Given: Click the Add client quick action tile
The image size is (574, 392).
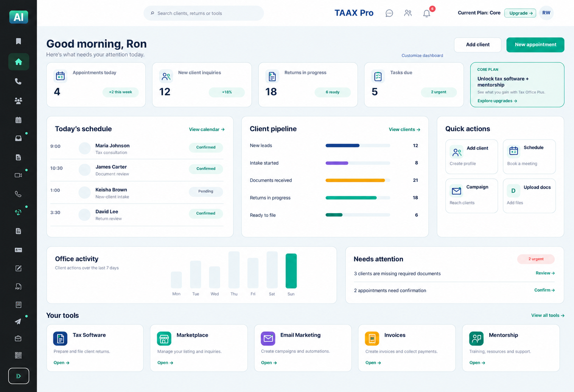Looking at the screenshot, I should click(471, 156).
